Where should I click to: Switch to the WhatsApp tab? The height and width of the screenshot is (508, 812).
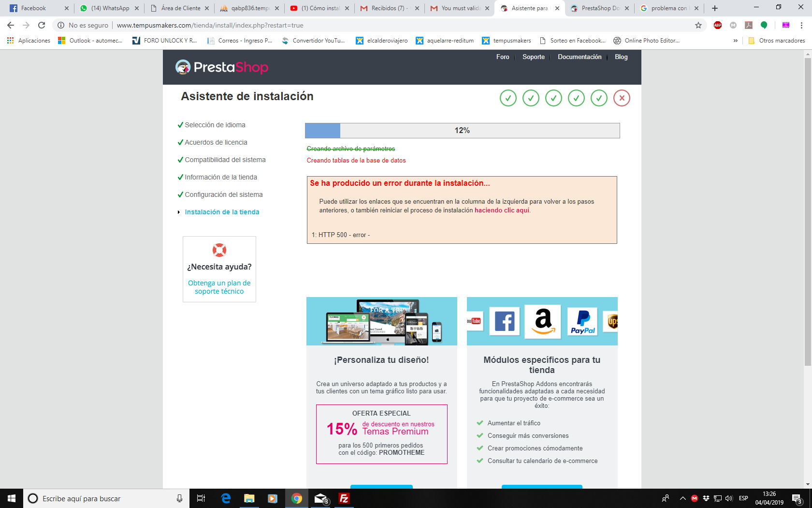click(x=110, y=8)
